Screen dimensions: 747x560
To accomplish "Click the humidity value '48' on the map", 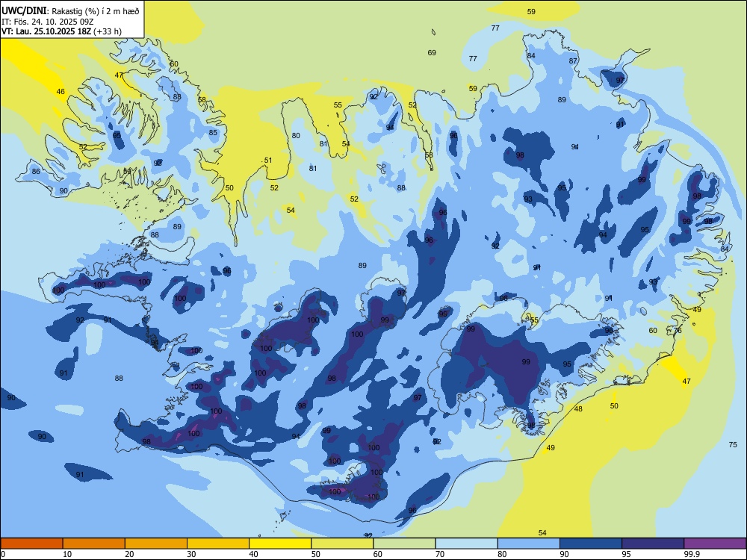I will pyautogui.click(x=578, y=409).
